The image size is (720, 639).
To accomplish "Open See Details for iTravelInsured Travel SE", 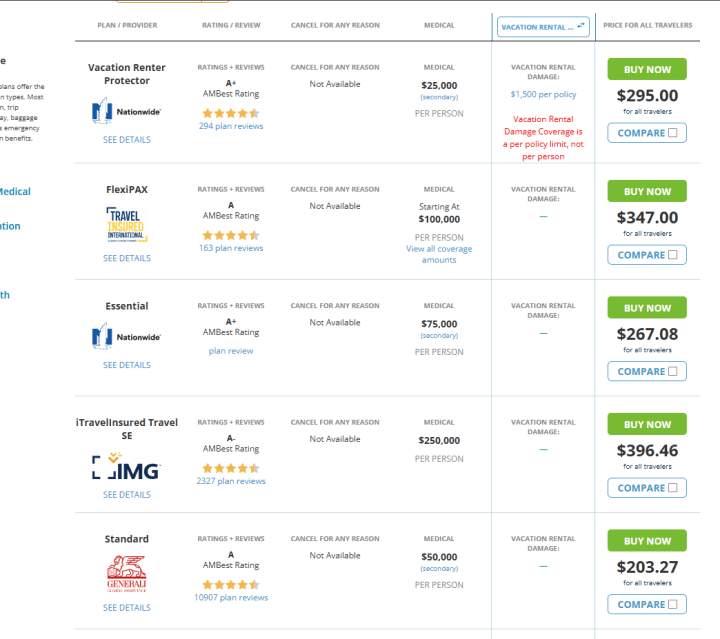I will (126, 494).
